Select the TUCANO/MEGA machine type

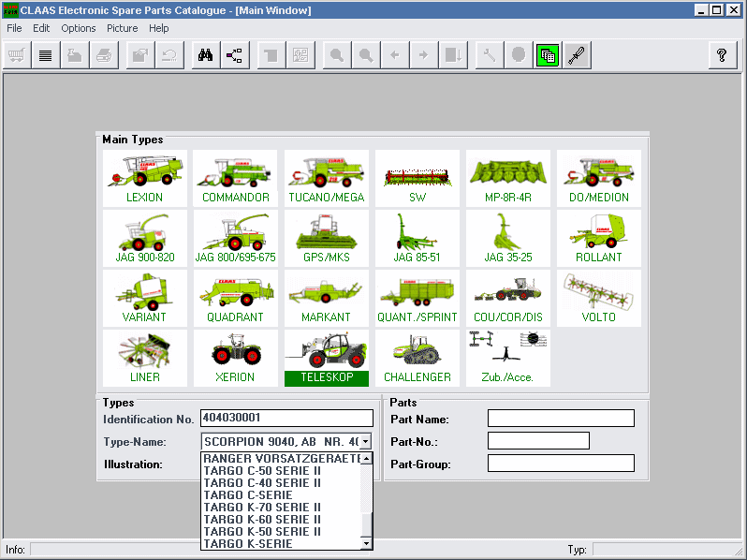coord(327,178)
